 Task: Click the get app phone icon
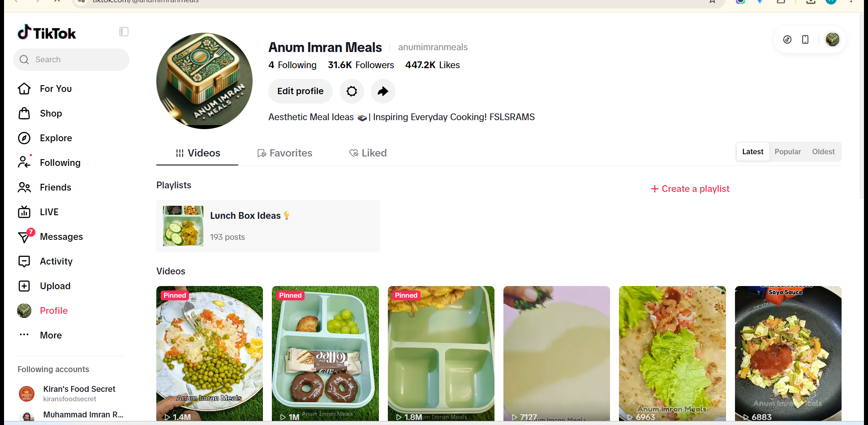pyautogui.click(x=805, y=39)
